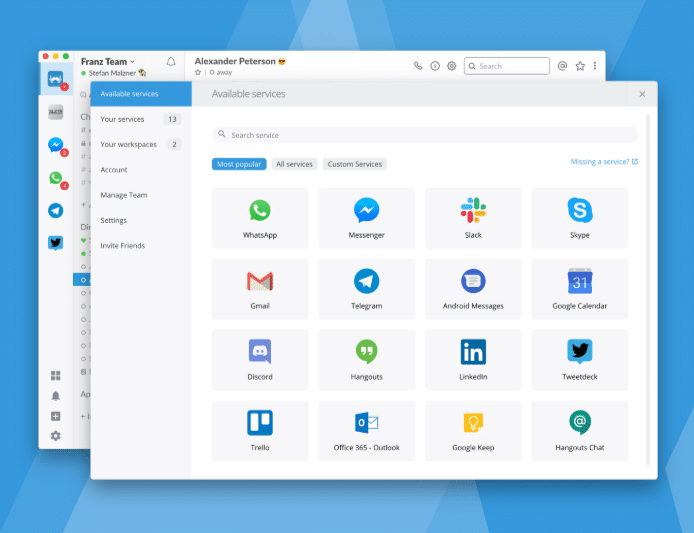Switch to WhatsApp in Franz sidebar
The image size is (694, 533).
[x=56, y=178]
